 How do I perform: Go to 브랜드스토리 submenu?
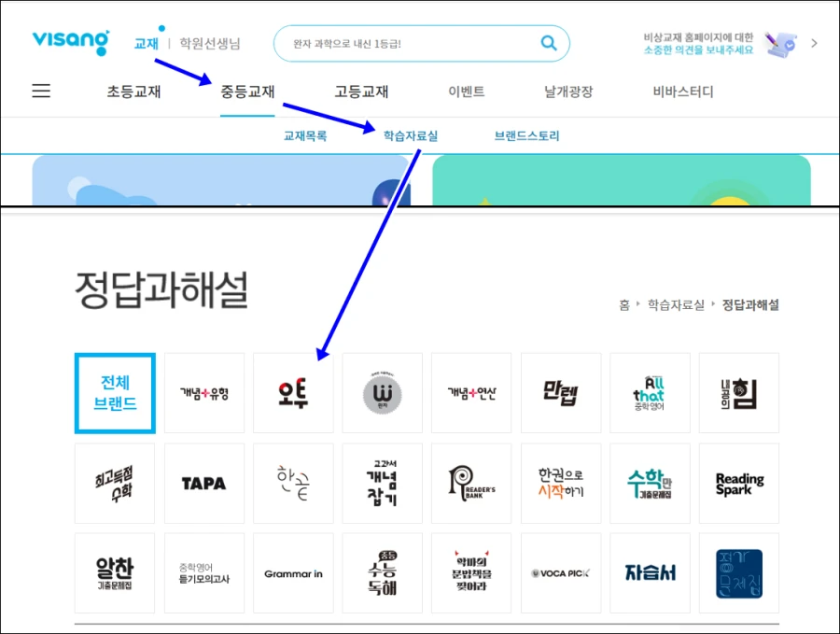[526, 136]
